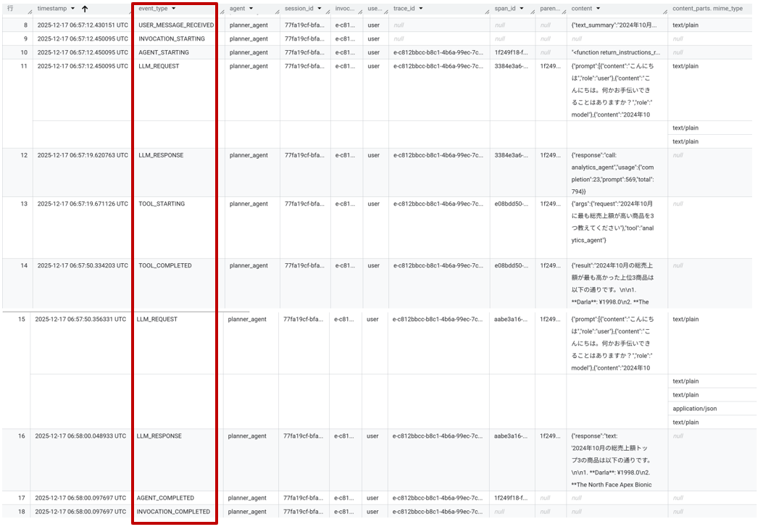Open the session_id column menu arrow
Image resolution: width=763 pixels, height=532 pixels.
[320, 9]
